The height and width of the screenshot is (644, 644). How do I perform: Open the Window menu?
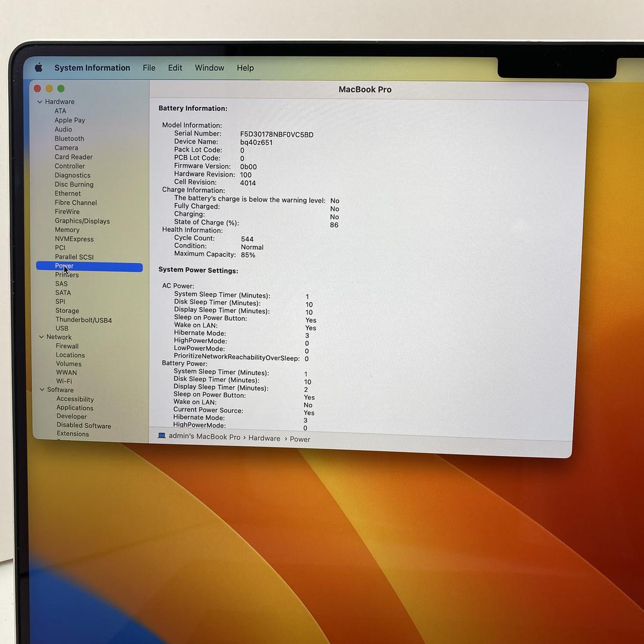[209, 68]
